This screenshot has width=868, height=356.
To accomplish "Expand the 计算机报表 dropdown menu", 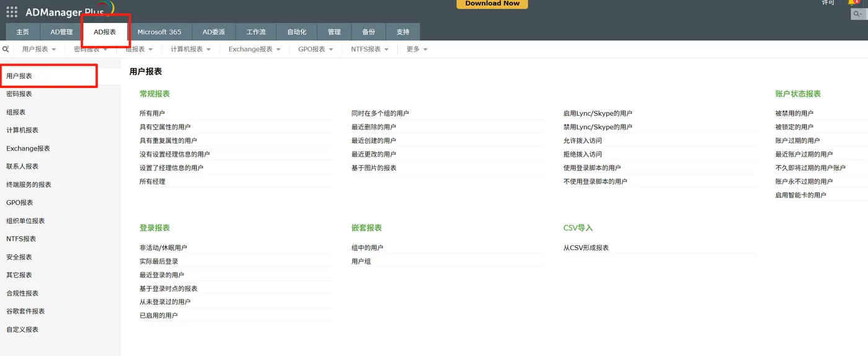I will click(x=191, y=49).
